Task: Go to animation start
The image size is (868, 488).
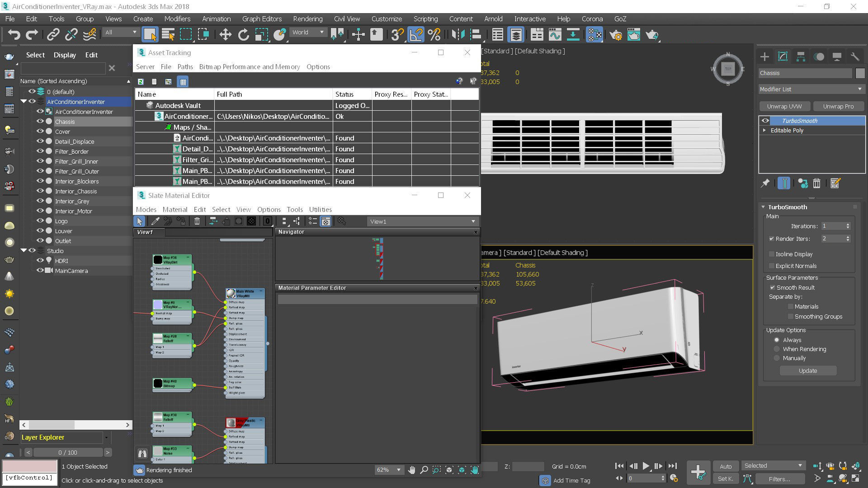Action: 619,466
